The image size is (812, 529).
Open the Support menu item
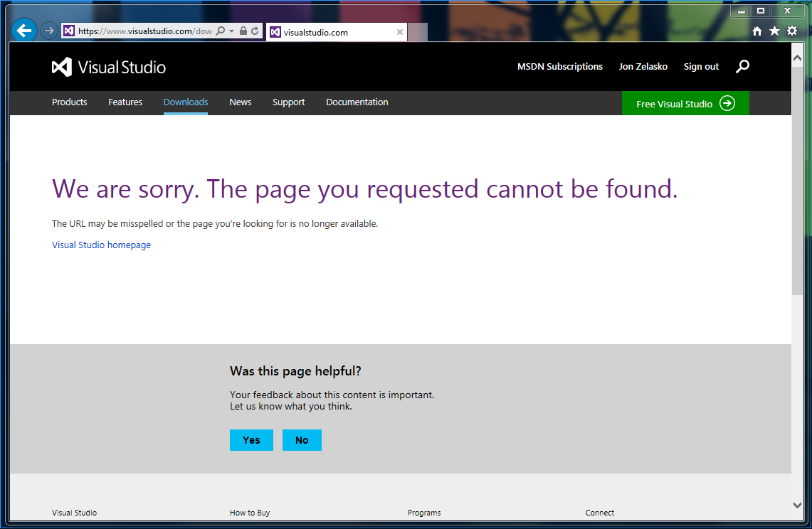point(288,102)
